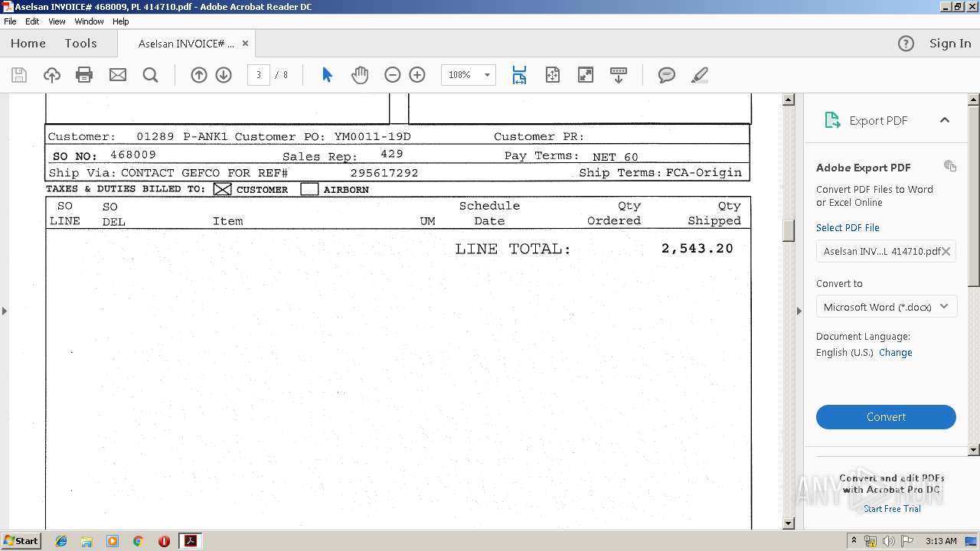Screen dimensions: 980x551
Task: Click the taskbar clock 3:13 AM
Action: [x=941, y=541]
